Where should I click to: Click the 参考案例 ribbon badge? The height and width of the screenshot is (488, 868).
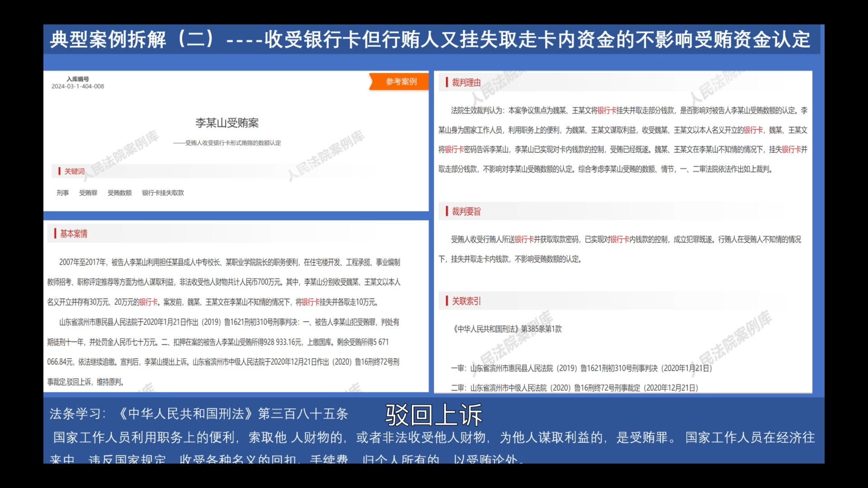(x=400, y=81)
